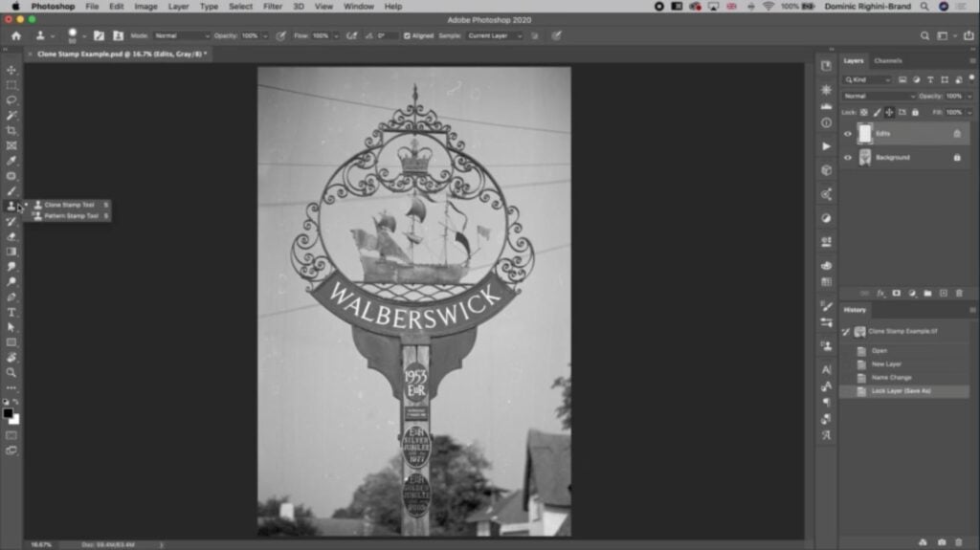Open the Filter menu

click(x=273, y=7)
